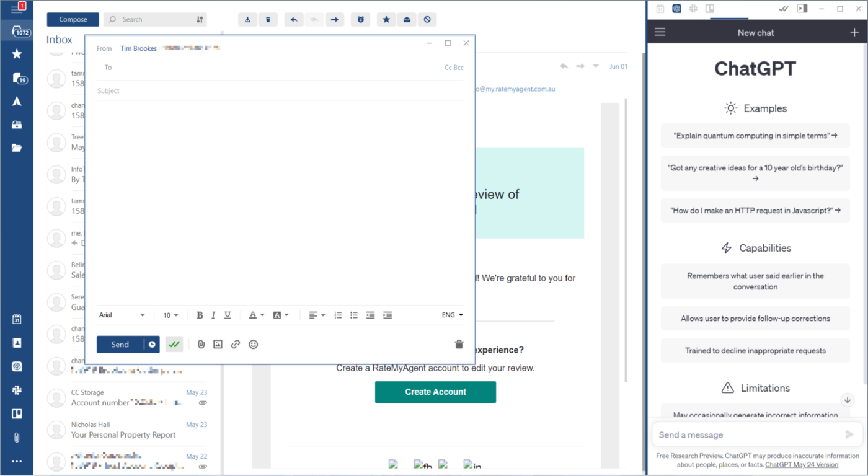Viewport: 868px width, 476px height.
Task: Send the email with the Send button
Action: click(x=120, y=345)
